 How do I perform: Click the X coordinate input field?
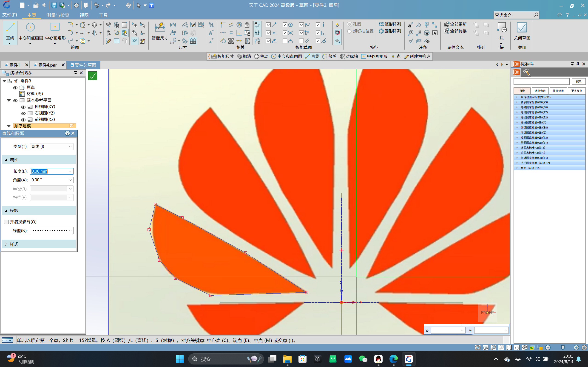448,330
